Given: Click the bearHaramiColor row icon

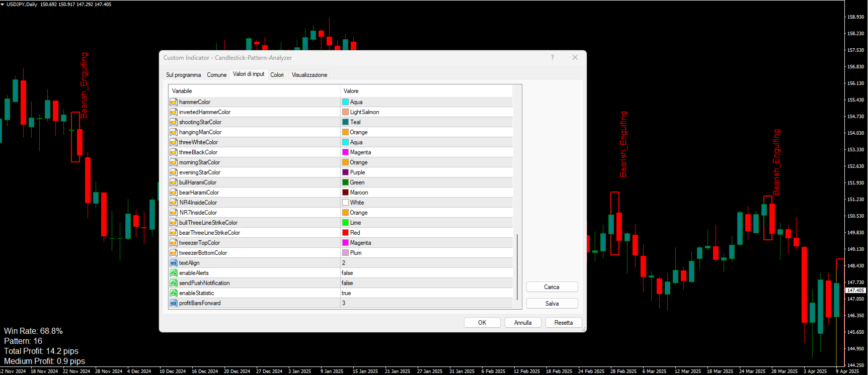Looking at the screenshot, I should tap(173, 193).
